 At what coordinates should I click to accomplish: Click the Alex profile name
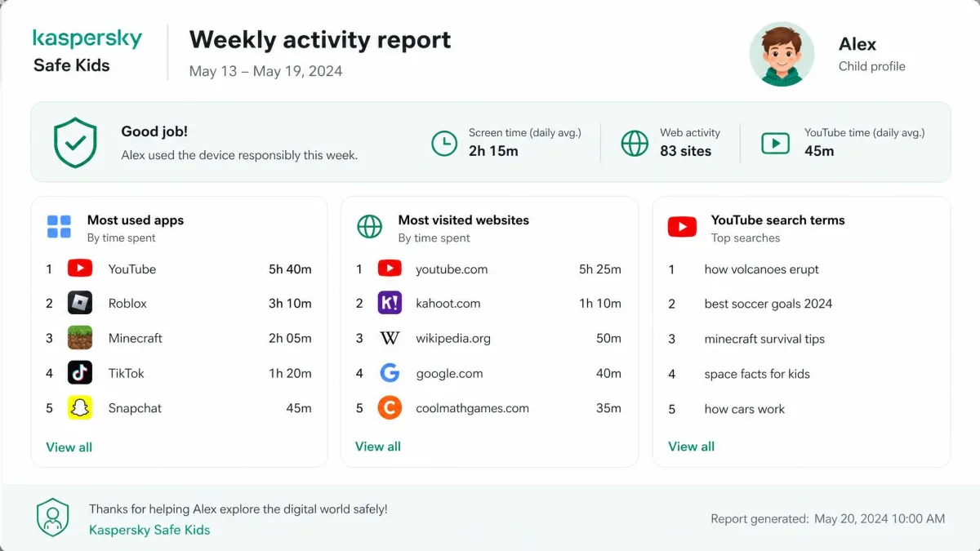(857, 44)
